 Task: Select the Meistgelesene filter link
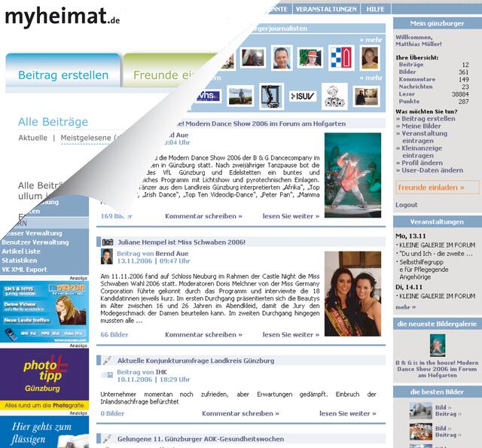tap(86, 138)
